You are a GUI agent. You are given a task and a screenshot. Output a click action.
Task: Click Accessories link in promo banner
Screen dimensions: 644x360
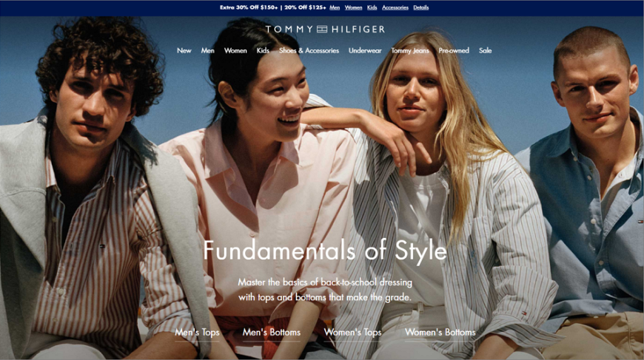395,7
